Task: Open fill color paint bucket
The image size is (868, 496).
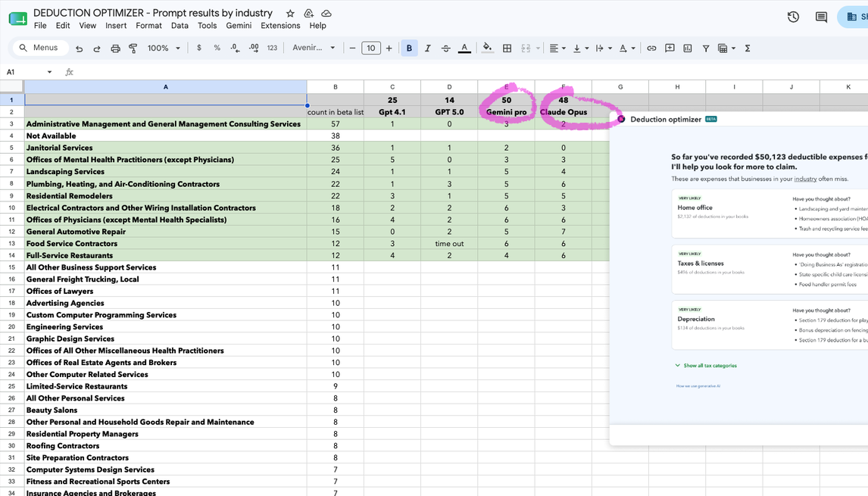Action: [487, 48]
